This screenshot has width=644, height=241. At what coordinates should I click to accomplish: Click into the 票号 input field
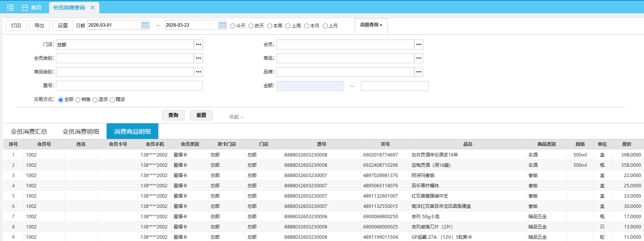coord(129,86)
